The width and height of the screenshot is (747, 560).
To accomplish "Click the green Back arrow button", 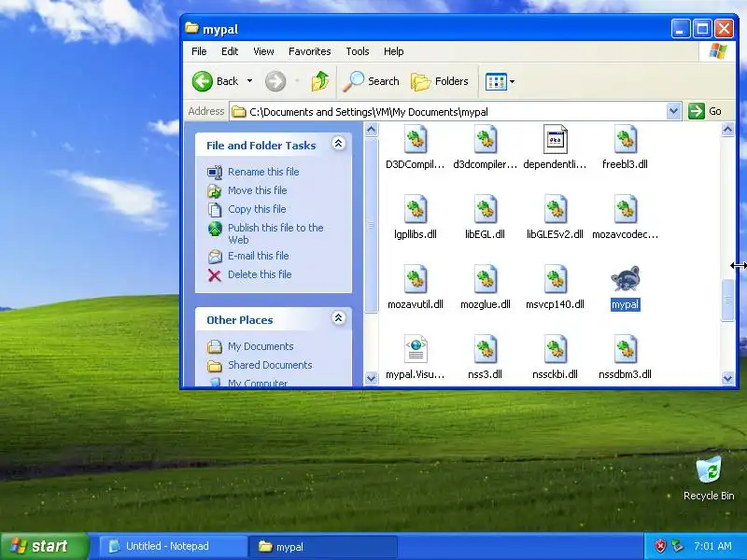I will coord(203,81).
